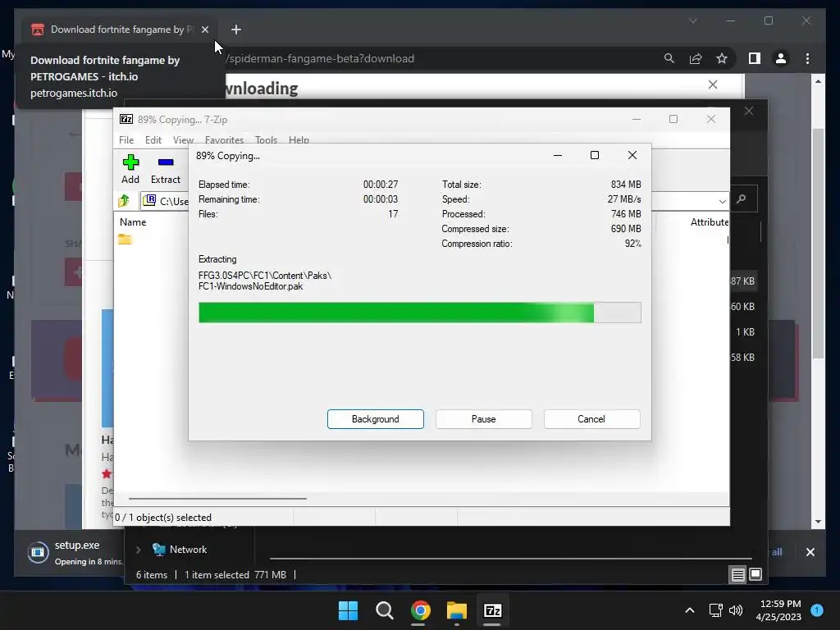The image size is (840, 630).
Task: Click the zoom magnifier icon in Chrome
Action: pos(669,58)
